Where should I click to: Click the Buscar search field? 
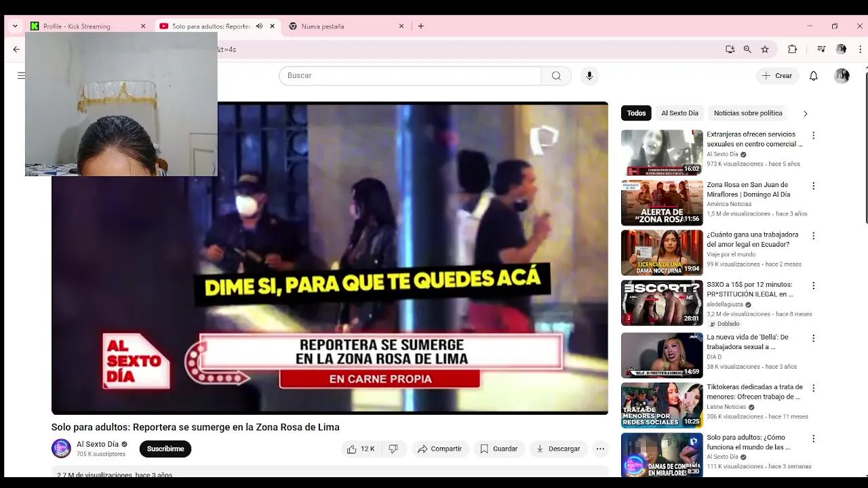(x=410, y=75)
